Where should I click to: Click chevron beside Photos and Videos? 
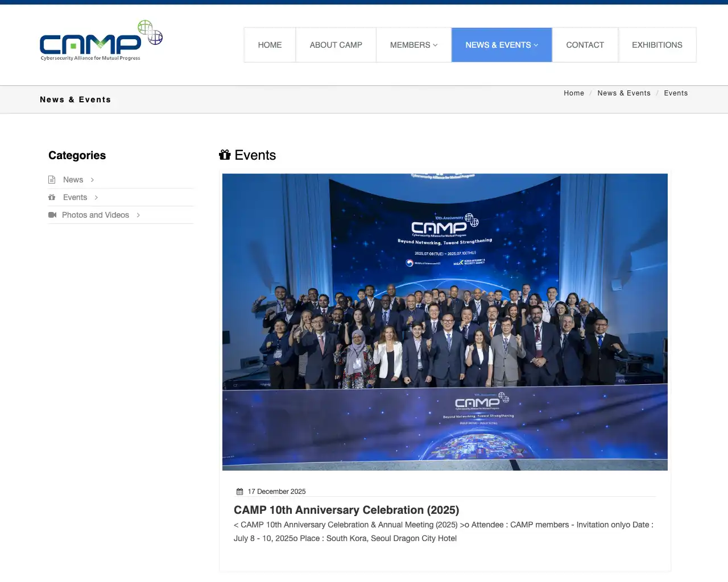click(138, 215)
